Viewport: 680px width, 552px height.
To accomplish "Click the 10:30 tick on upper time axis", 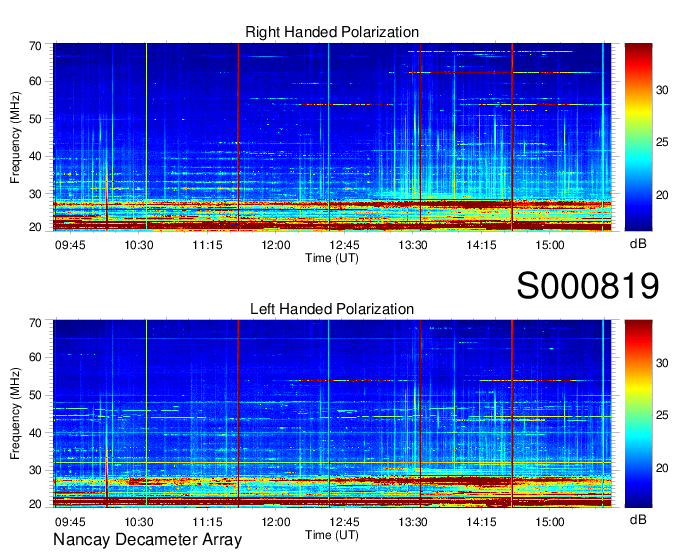I will point(139,245).
